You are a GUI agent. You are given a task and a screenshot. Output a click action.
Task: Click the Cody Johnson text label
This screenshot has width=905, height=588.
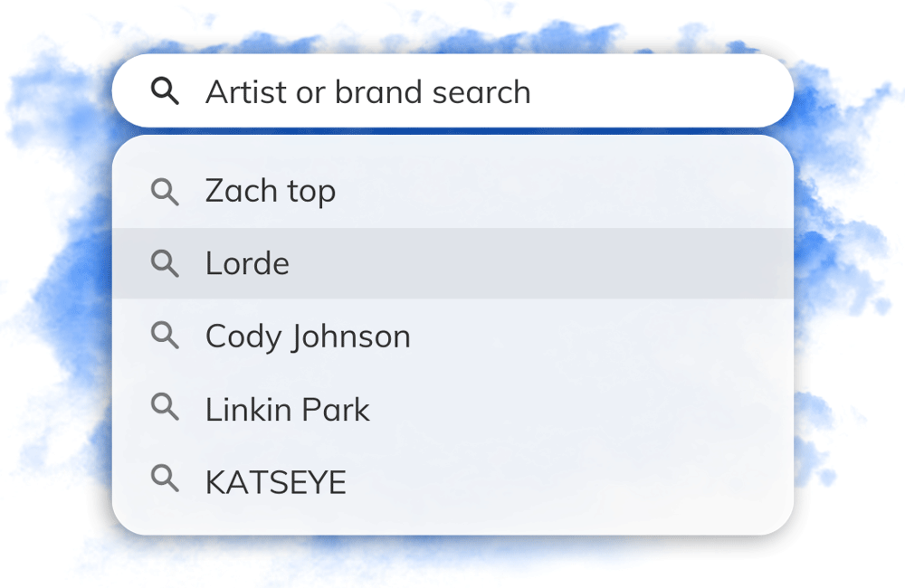[308, 337]
